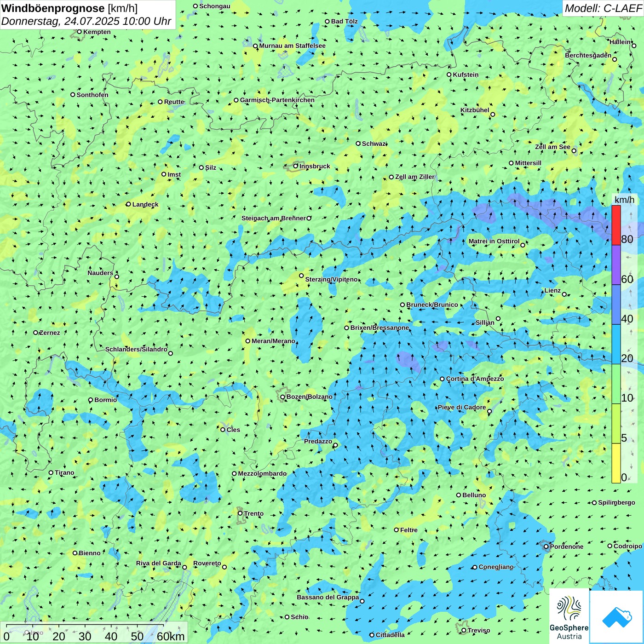Click the Pieve di Cadore label
Viewport: 644px width, 644px height.
tap(462, 407)
